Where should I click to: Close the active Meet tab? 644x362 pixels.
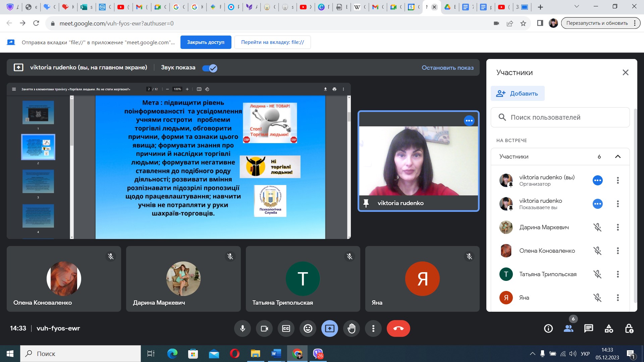(x=434, y=7)
